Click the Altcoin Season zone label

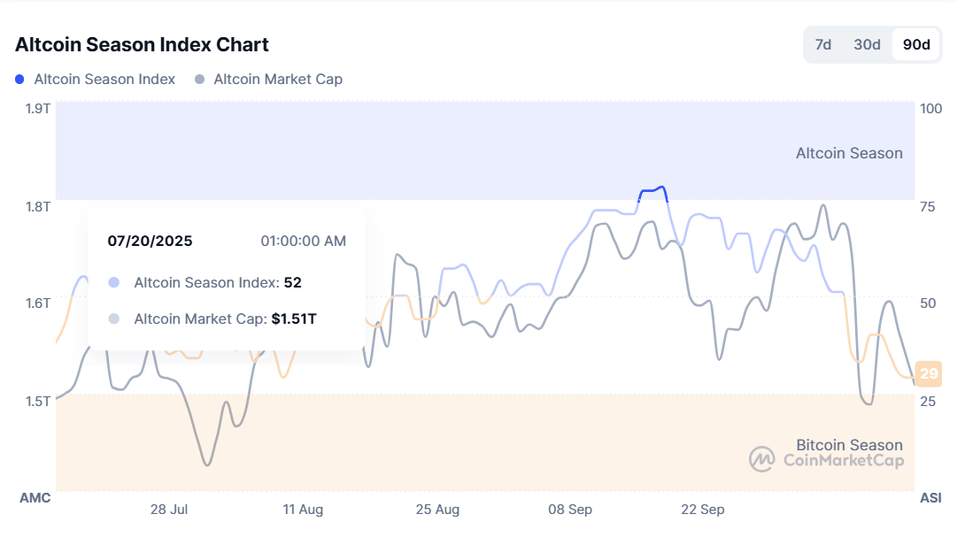pyautogui.click(x=849, y=153)
